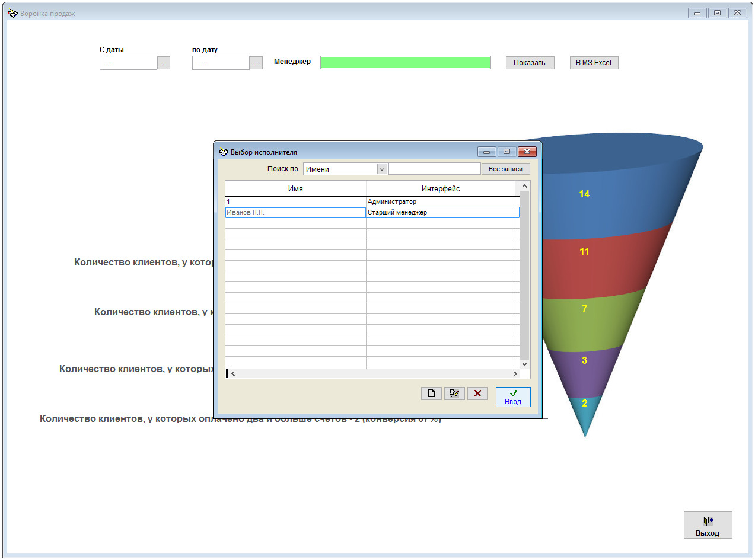Click the edit record icon in dialog
This screenshot has height=560, width=755.
click(x=454, y=393)
